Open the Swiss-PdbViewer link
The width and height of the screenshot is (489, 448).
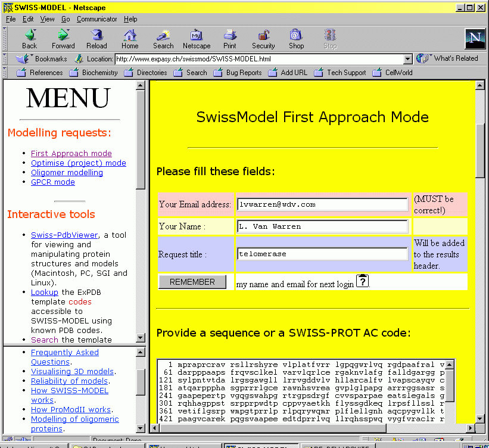pyautogui.click(x=64, y=235)
